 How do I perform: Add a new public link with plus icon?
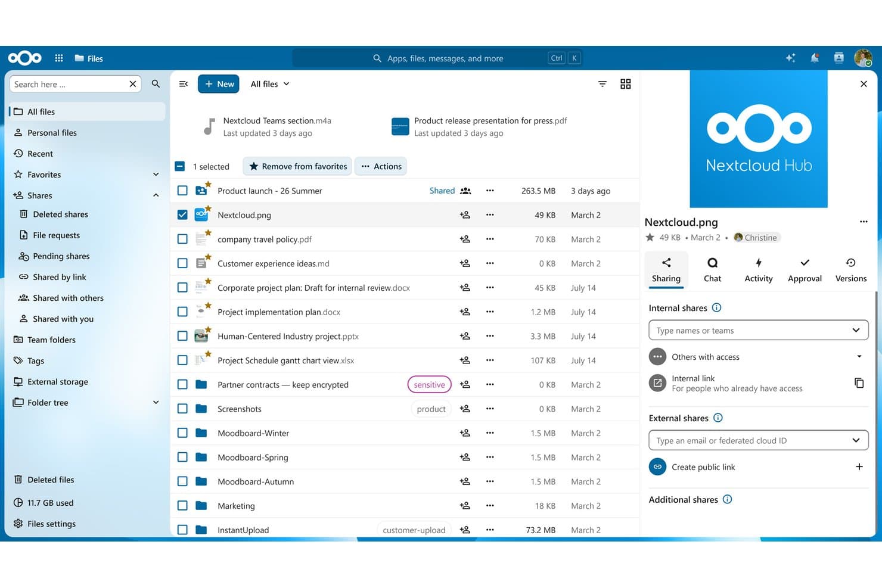pos(859,467)
